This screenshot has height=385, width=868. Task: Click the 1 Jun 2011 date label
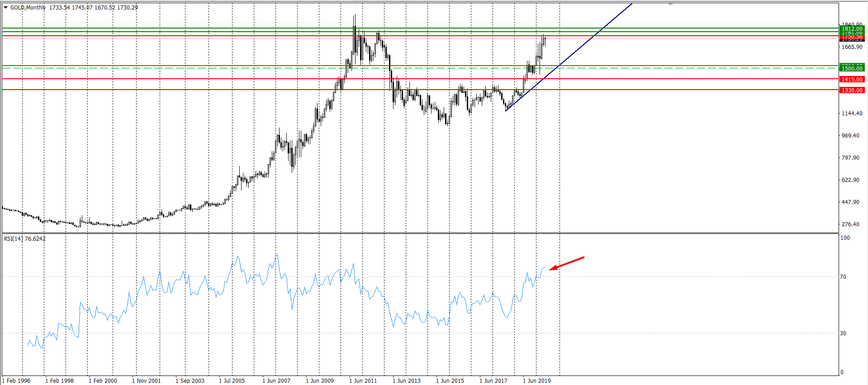click(363, 380)
